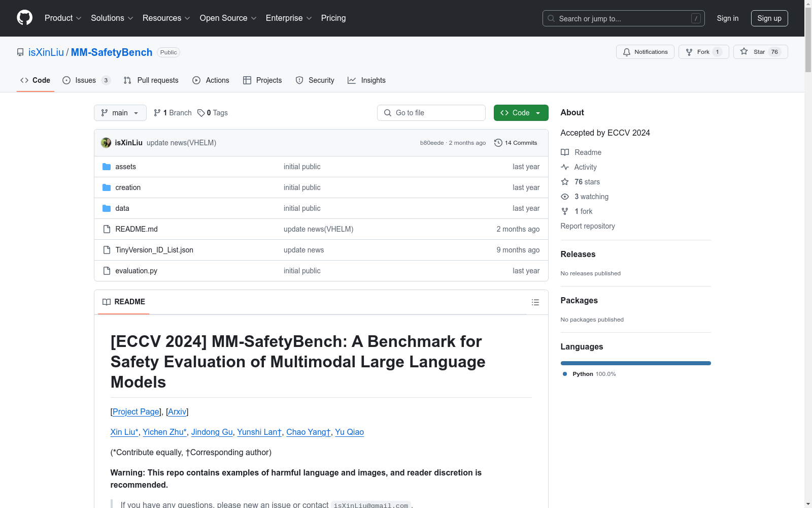The height and width of the screenshot is (508, 812).
Task: Expand the Resources menu
Action: point(166,18)
